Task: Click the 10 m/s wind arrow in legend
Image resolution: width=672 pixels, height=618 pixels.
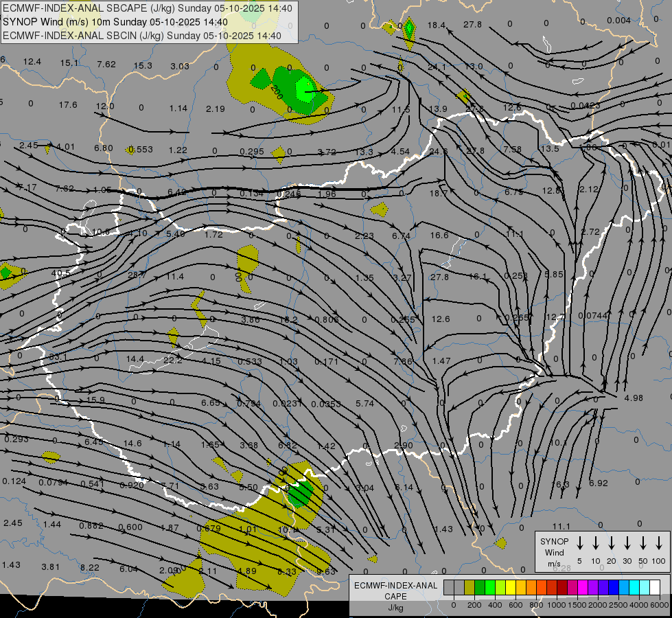Action: (x=596, y=543)
